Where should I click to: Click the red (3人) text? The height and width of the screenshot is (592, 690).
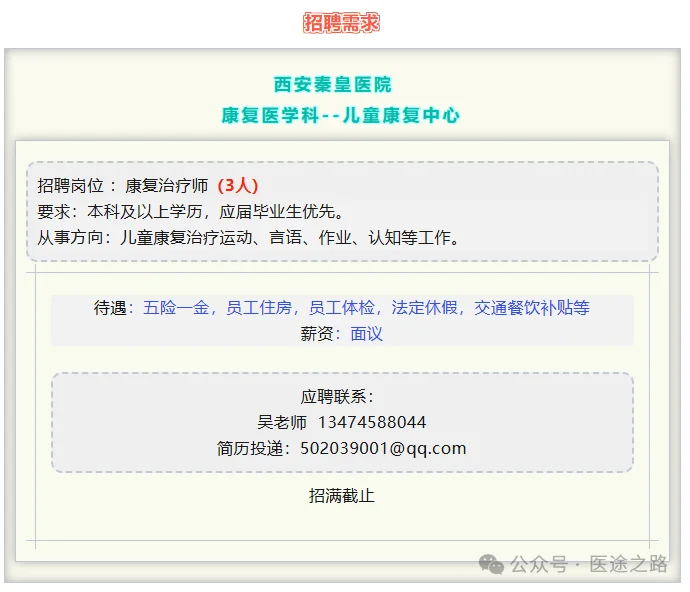pos(238,186)
